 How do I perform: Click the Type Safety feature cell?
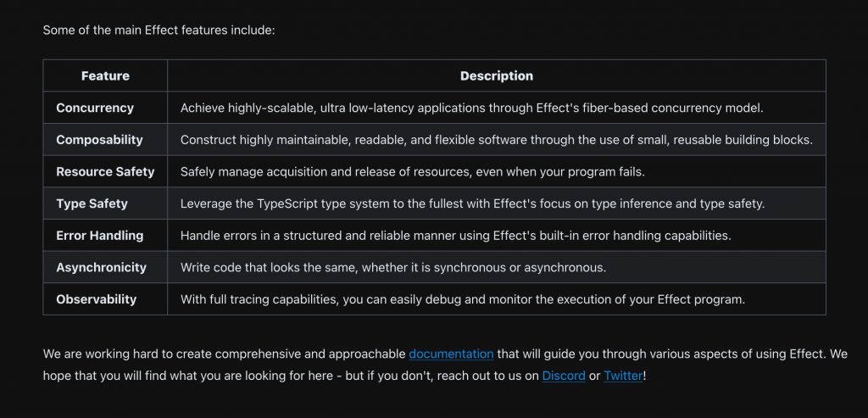point(92,203)
